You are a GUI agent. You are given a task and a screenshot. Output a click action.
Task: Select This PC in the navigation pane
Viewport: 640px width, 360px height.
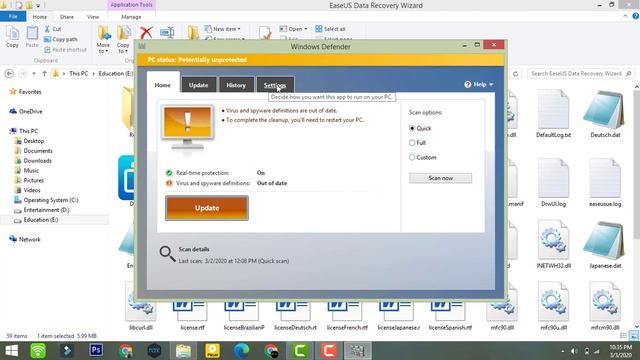[x=24, y=131]
